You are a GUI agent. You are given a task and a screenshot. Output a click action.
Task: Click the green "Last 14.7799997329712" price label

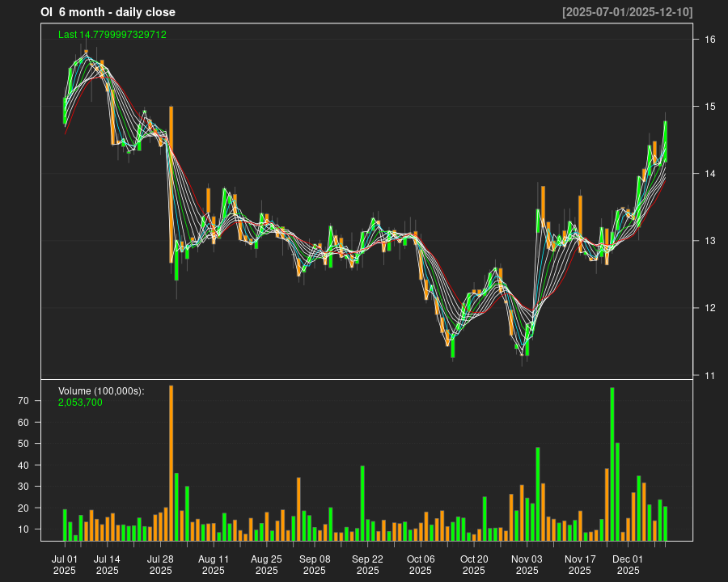coord(112,35)
